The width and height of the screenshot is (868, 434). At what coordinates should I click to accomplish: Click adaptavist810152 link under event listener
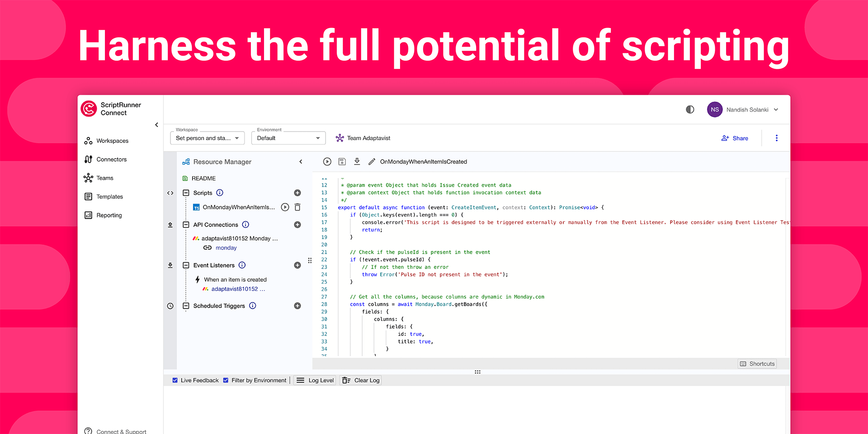pos(238,289)
